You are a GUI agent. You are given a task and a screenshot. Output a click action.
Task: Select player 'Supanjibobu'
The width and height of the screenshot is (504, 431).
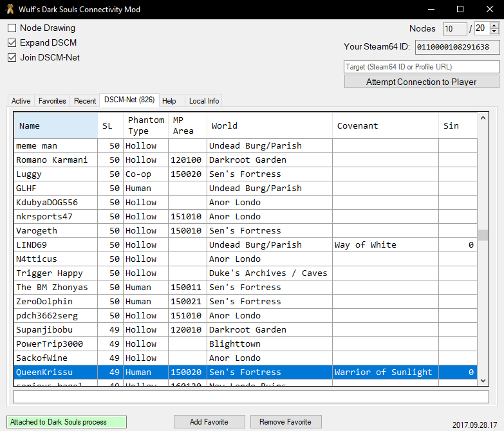pos(246,329)
